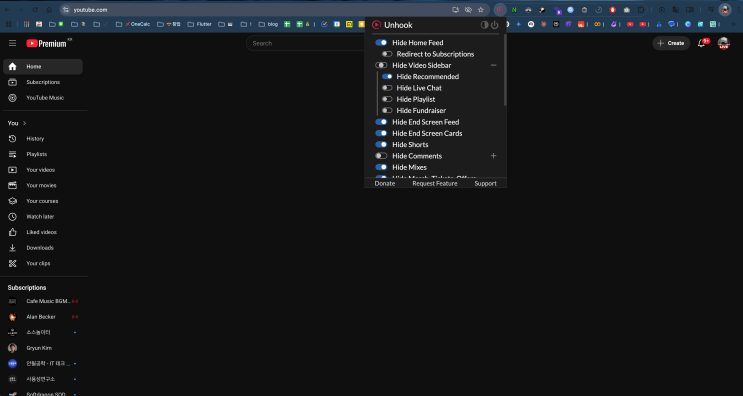Open the notifications bell

click(x=701, y=43)
